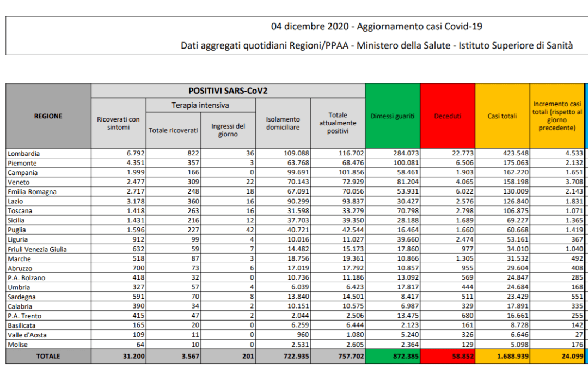
Task: Select the Toscana row label
Action: coord(20,211)
